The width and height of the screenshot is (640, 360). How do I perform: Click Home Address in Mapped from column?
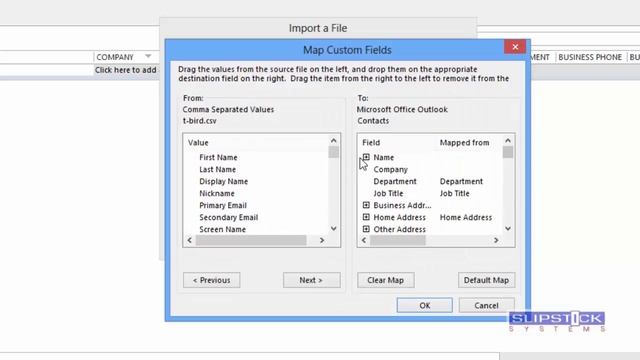click(466, 217)
